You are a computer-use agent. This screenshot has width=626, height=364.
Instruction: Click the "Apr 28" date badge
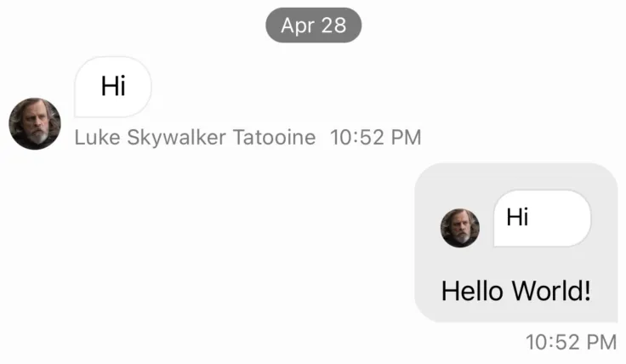(x=313, y=26)
